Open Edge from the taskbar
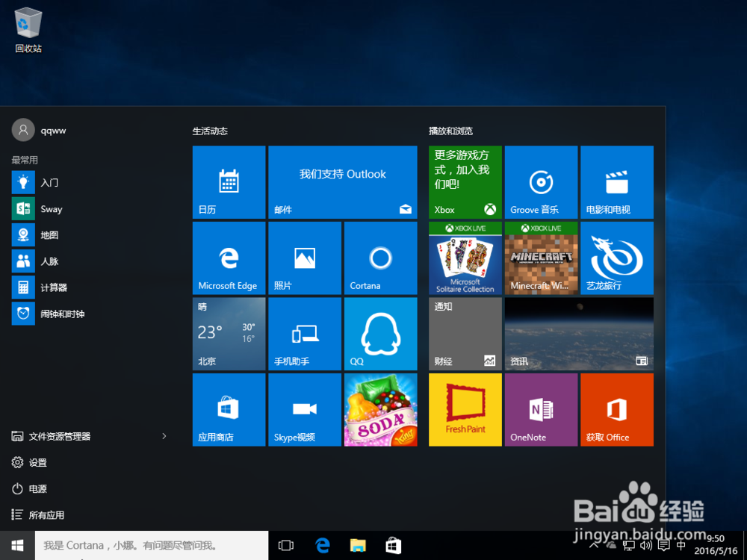Screen dimensions: 747x560 click(x=323, y=545)
